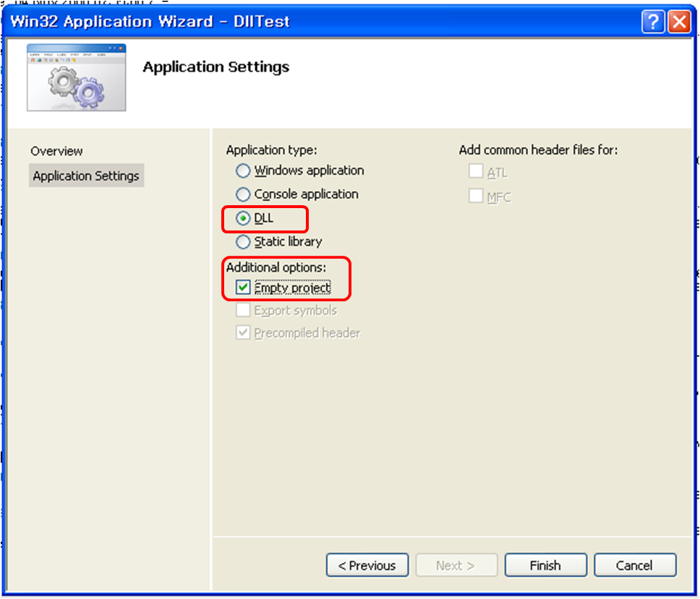This screenshot has width=700, height=599.
Task: Click the disabled Next button
Action: click(x=456, y=566)
